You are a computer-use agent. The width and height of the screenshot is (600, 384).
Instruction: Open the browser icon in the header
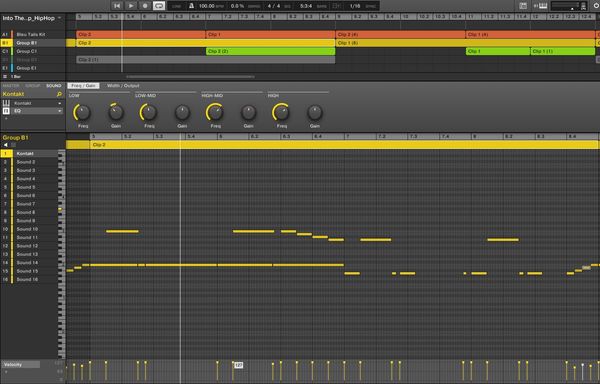click(523, 6)
